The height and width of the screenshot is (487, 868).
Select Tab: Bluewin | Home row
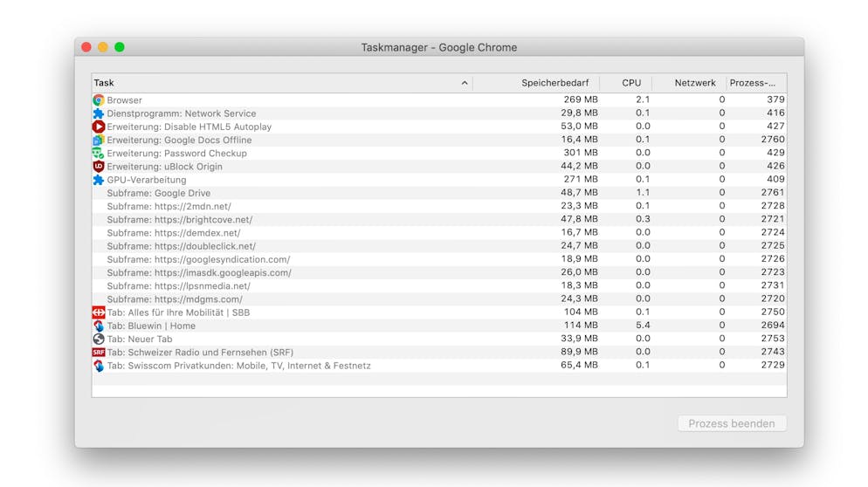(x=439, y=326)
